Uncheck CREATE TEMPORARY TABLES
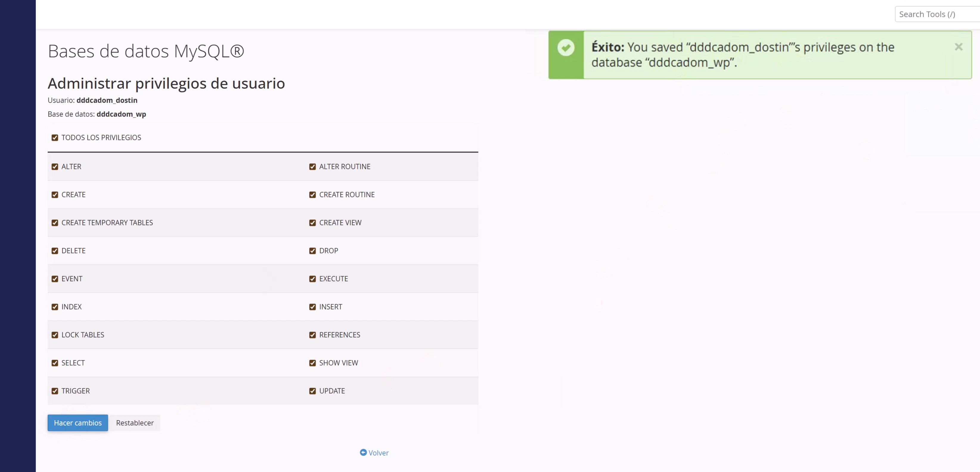980x472 pixels. [55, 223]
